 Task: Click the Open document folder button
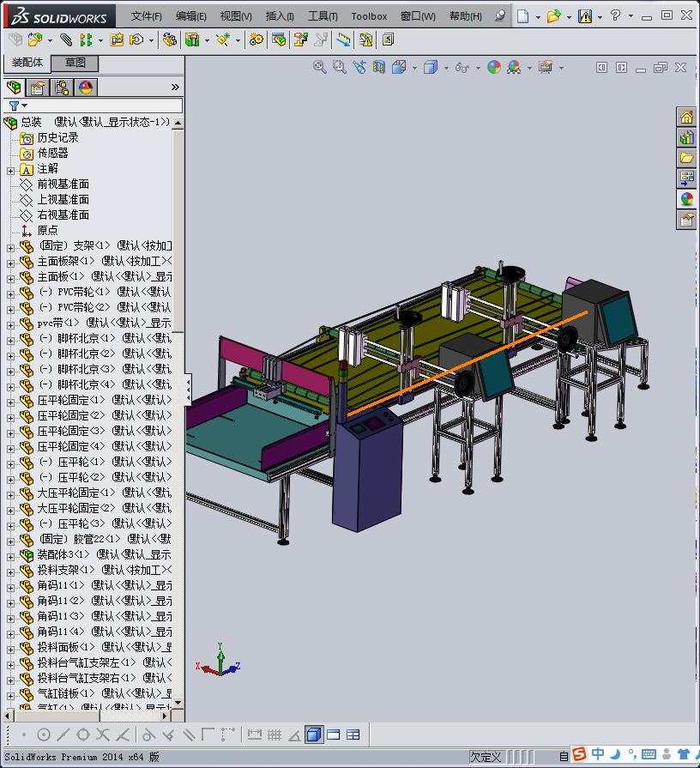(553, 16)
